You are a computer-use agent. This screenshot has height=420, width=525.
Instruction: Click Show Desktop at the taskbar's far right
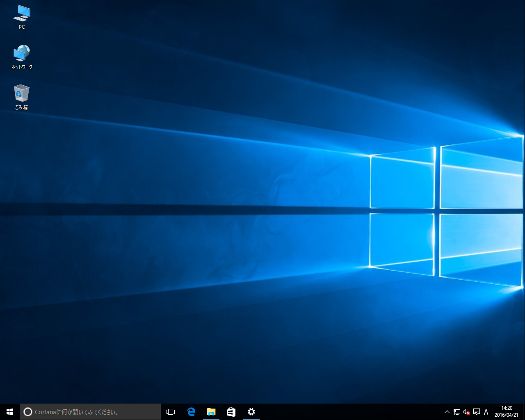click(524, 412)
